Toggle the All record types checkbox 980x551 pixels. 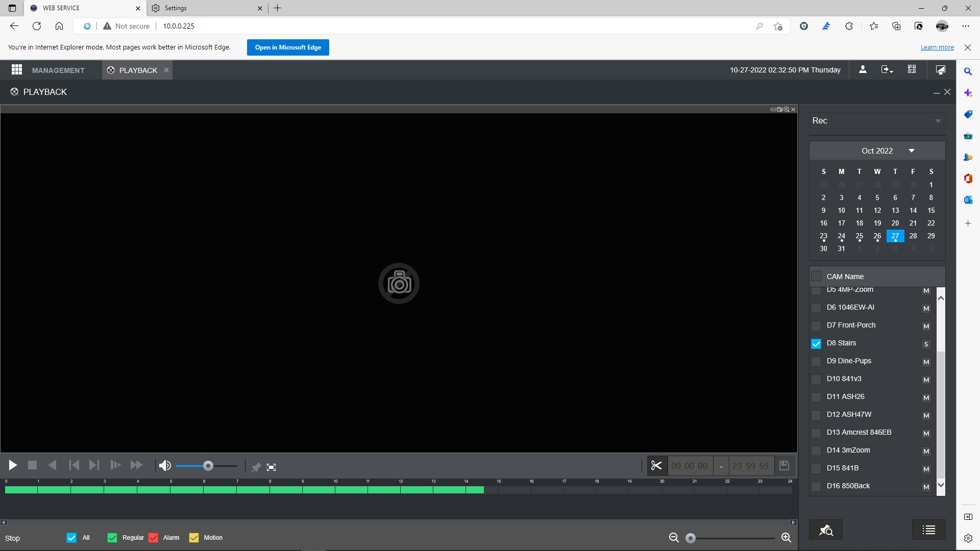71,538
